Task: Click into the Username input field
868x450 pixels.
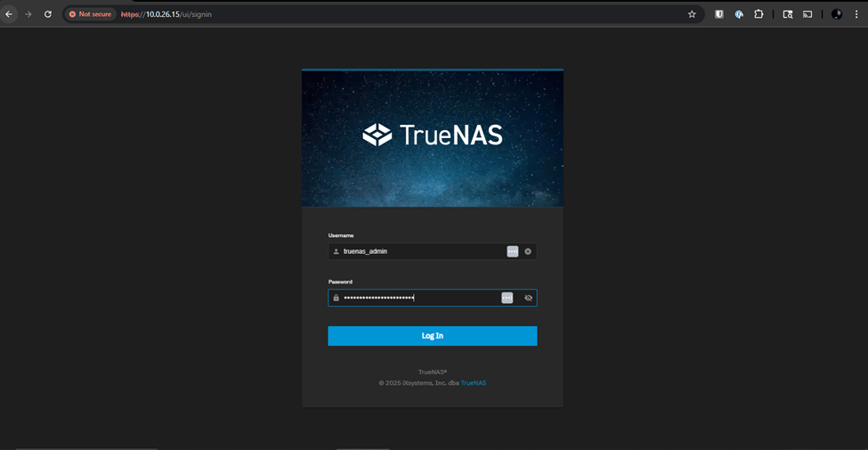Action: pos(418,251)
